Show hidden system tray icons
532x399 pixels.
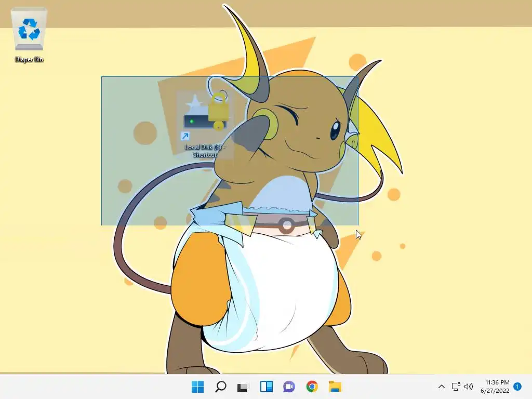[442, 387]
